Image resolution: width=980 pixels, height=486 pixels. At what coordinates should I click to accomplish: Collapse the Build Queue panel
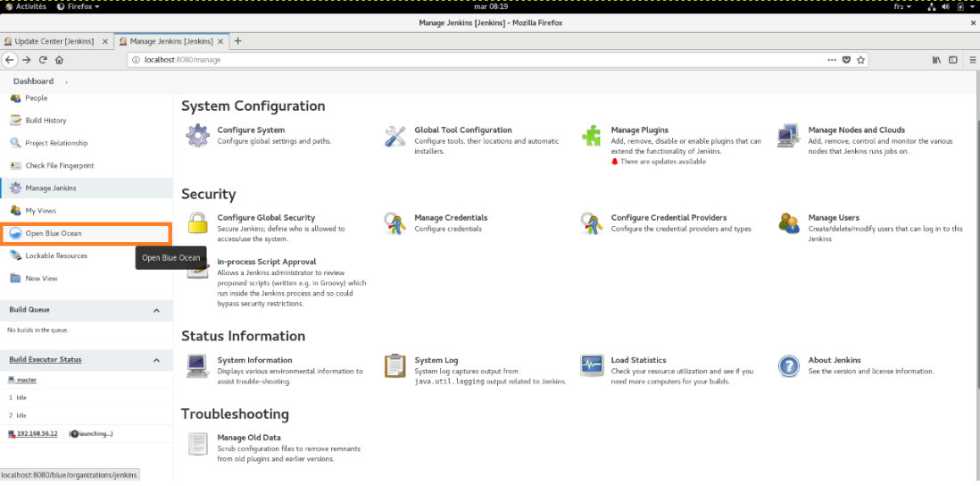point(157,310)
